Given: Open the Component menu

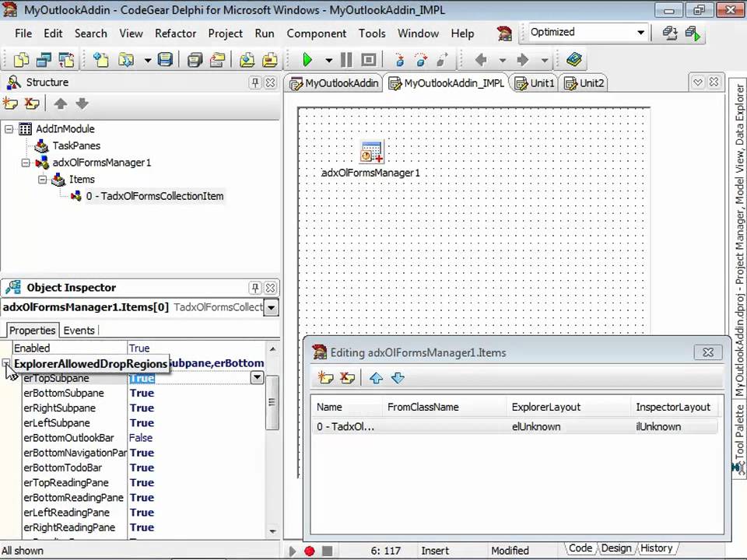Looking at the screenshot, I should tap(317, 33).
